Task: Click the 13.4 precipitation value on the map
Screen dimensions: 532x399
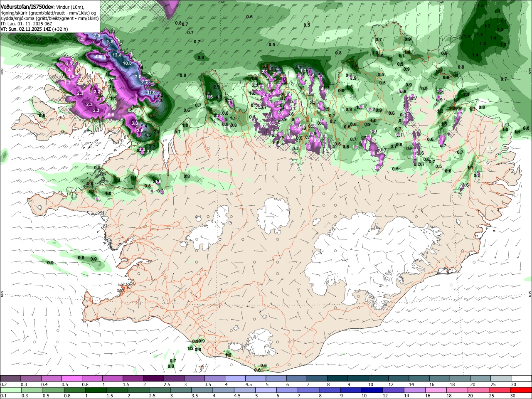Action: [117, 55]
